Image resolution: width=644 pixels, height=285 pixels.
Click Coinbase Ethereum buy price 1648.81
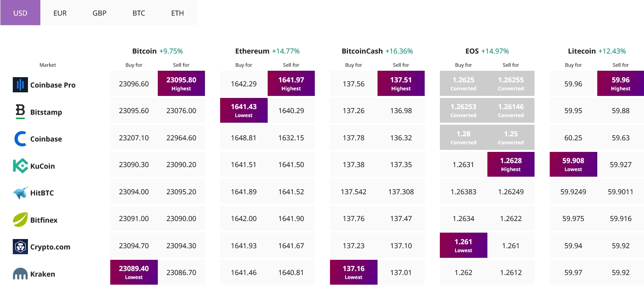point(244,138)
